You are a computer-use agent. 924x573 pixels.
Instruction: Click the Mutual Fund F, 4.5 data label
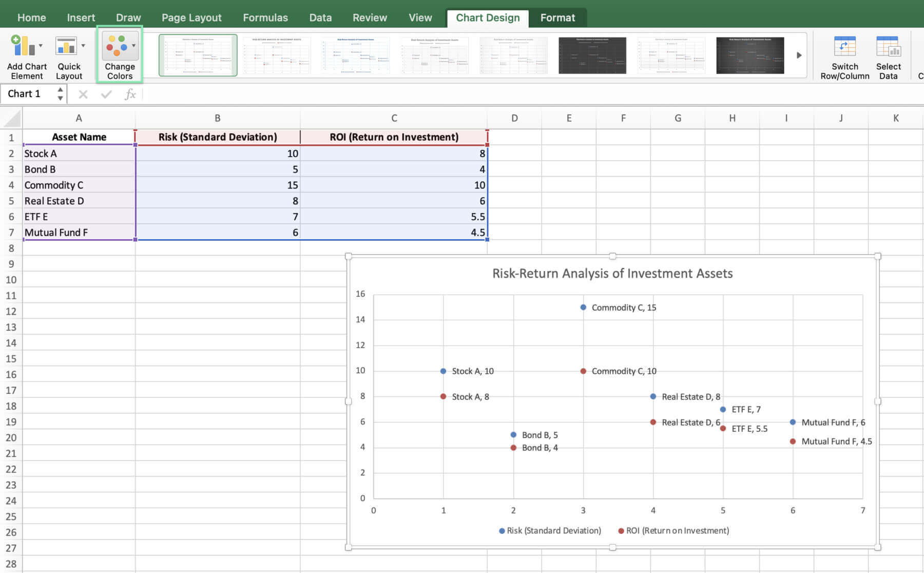pos(837,441)
